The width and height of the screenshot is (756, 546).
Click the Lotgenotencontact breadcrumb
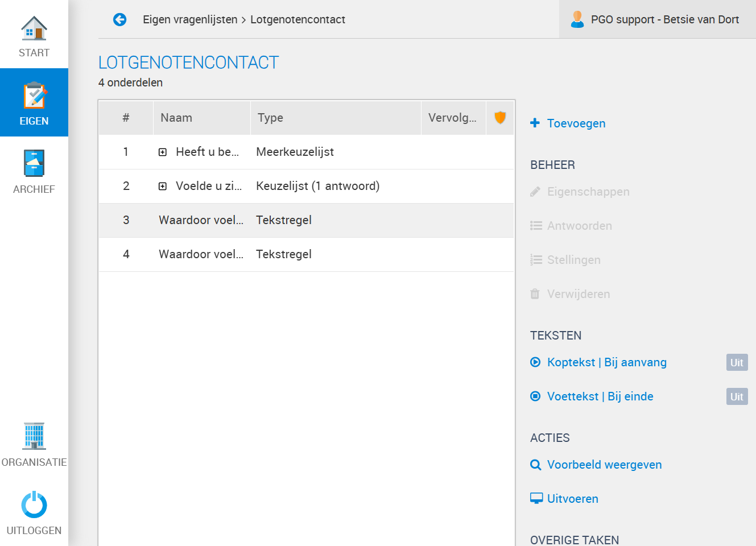tap(298, 19)
